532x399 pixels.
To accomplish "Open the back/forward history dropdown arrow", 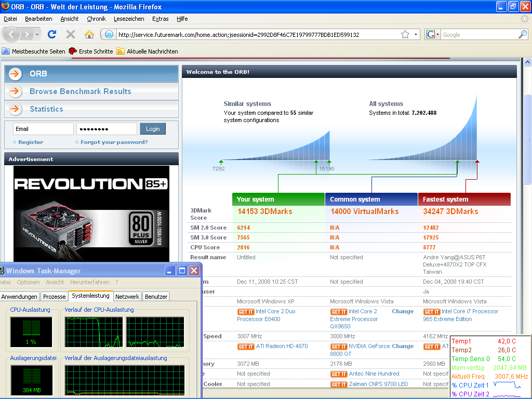I will (x=37, y=35).
